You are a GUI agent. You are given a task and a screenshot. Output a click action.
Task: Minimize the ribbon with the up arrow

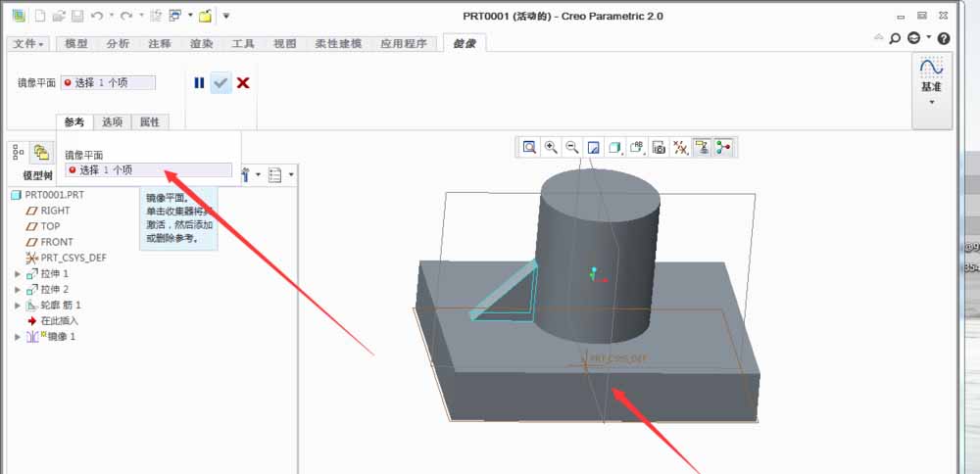coord(879,37)
